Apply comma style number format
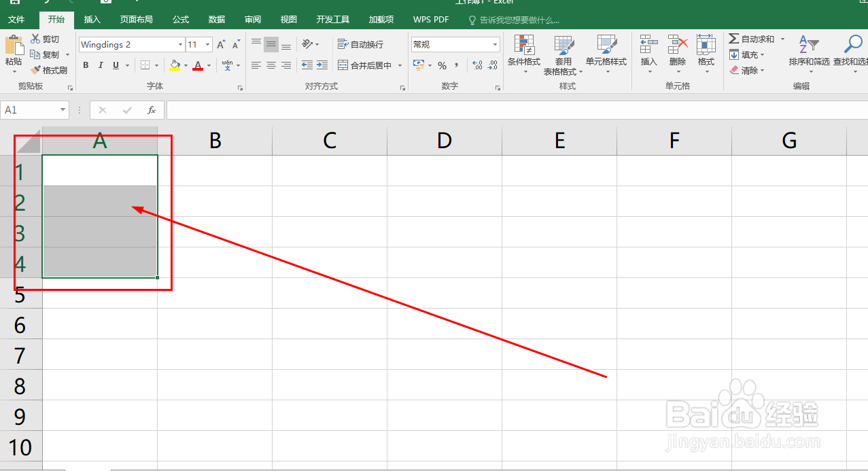The height and width of the screenshot is (471, 868). (456, 65)
